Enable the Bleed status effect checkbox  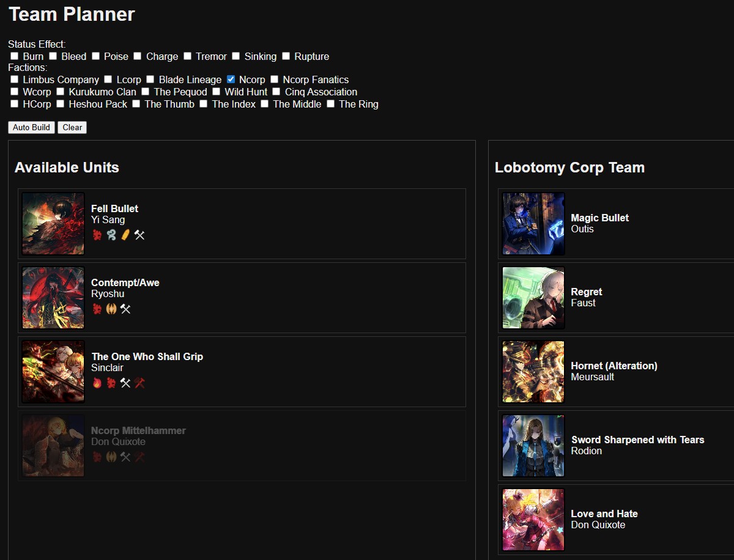(x=53, y=56)
